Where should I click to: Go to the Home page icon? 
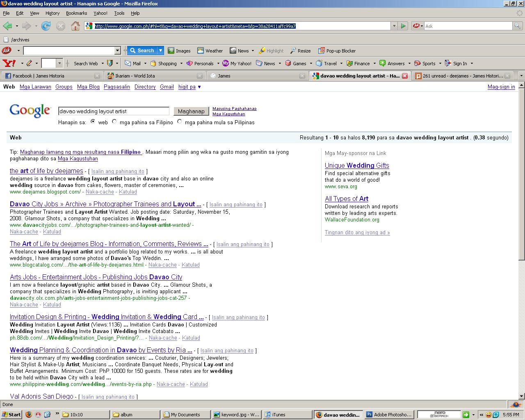click(x=75, y=26)
